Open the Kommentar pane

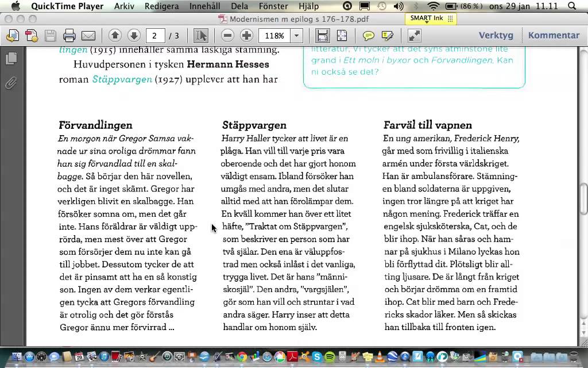click(x=554, y=35)
